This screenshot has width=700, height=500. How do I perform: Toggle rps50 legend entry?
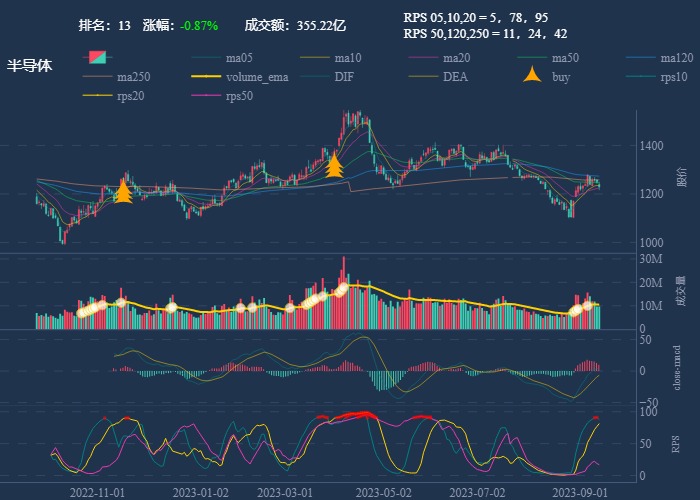(x=238, y=96)
